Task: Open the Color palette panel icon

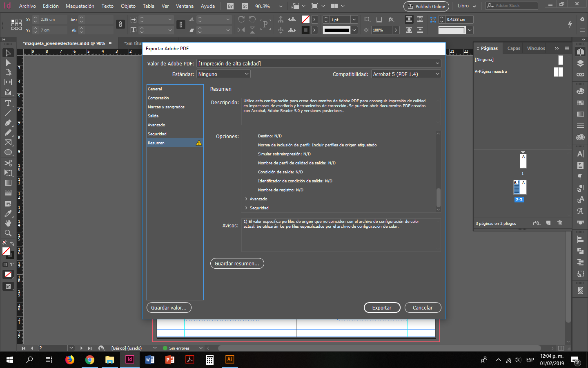Action: [580, 91]
